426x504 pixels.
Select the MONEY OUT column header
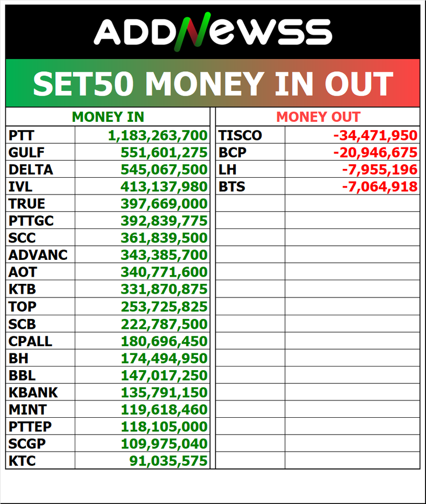click(318, 117)
